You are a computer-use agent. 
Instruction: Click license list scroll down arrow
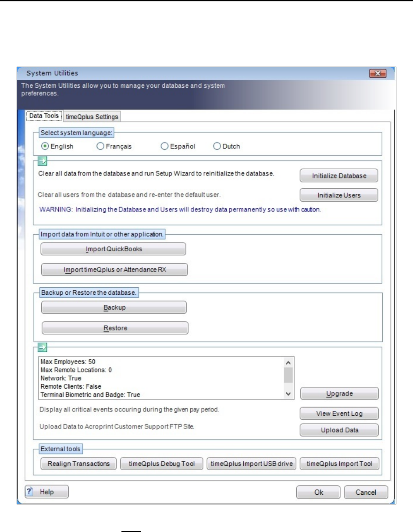[288, 394]
